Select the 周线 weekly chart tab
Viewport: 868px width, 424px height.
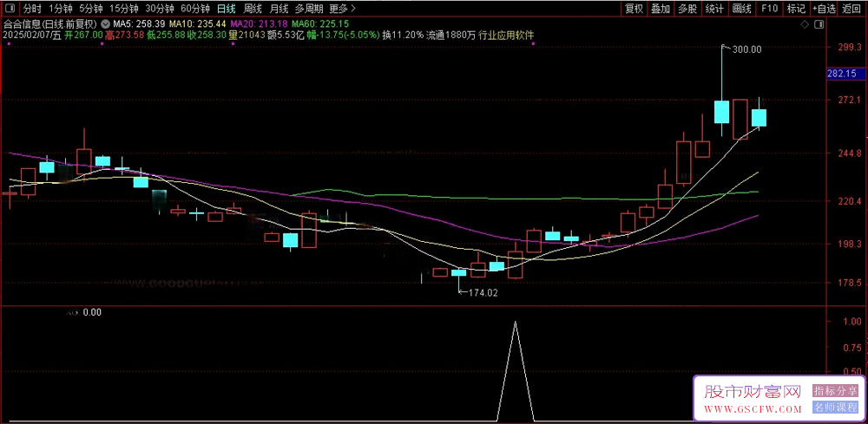pos(253,8)
